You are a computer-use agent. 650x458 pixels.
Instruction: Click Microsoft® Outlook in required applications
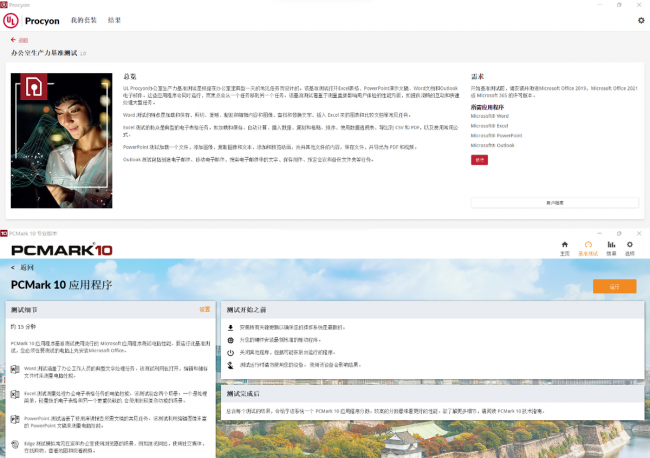click(492, 145)
